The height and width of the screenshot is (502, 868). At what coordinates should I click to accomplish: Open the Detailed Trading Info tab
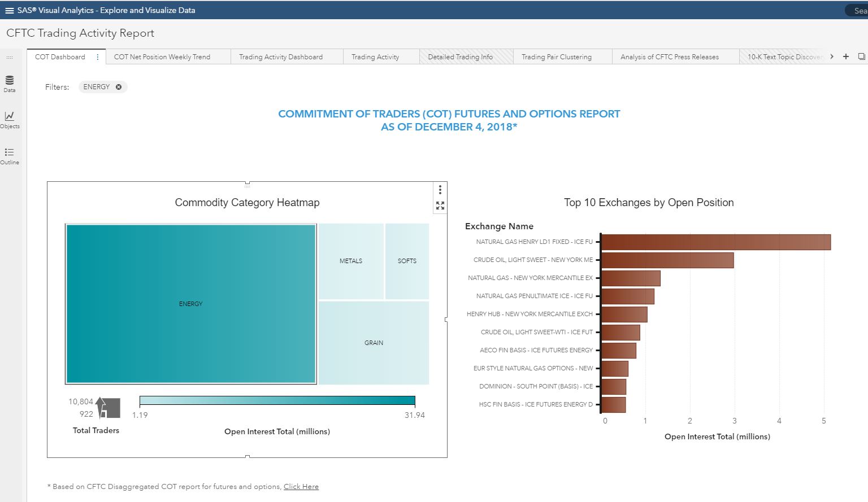click(x=460, y=57)
